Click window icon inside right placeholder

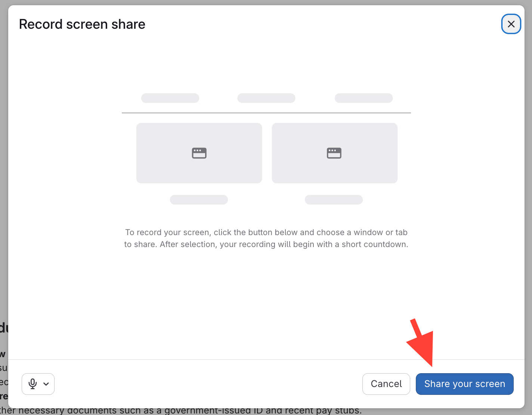pos(334,153)
